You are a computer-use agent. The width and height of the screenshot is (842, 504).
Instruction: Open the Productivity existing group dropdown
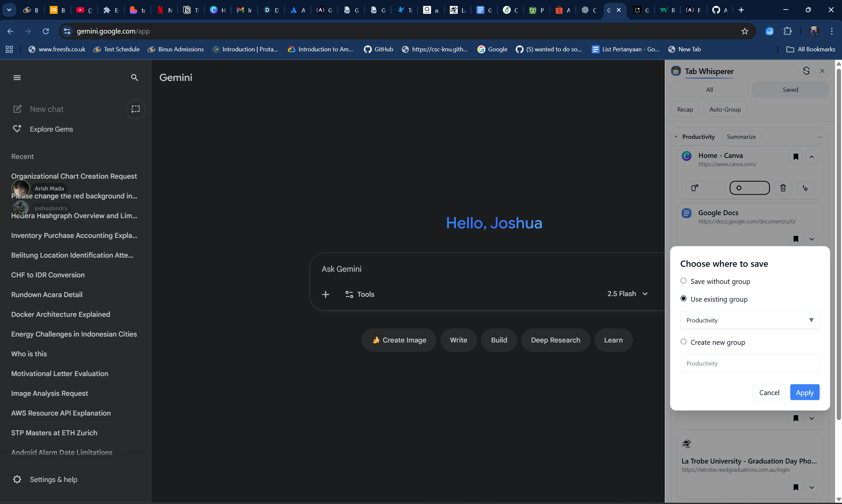click(749, 320)
